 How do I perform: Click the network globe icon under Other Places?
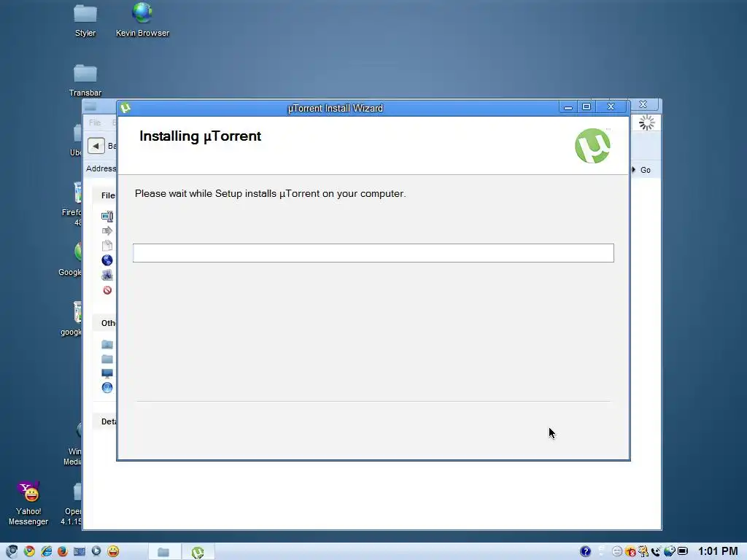point(107,388)
